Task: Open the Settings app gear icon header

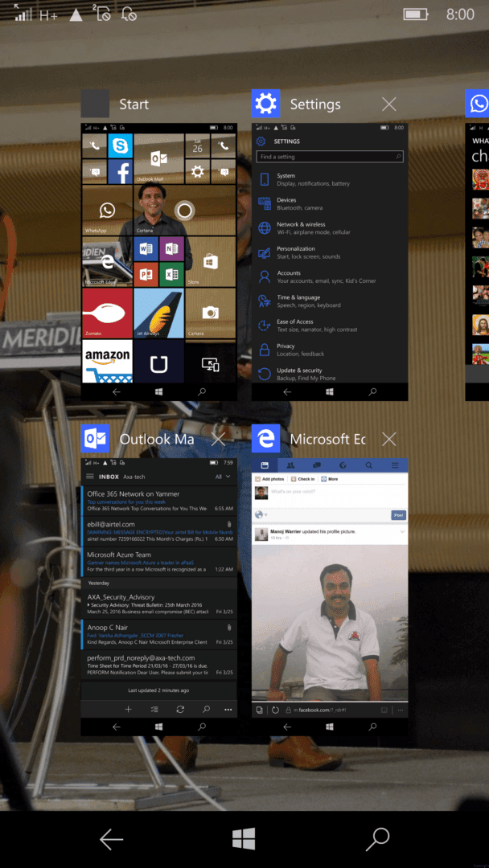Action: coord(266,104)
